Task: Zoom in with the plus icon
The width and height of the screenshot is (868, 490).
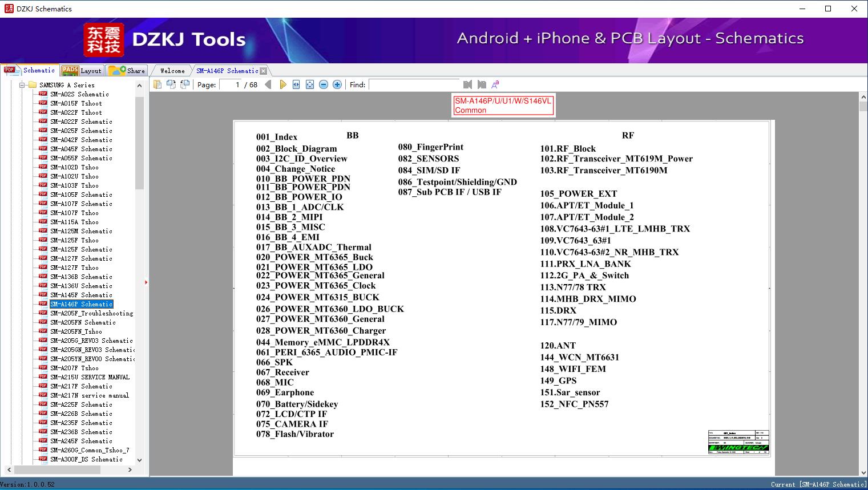Action: pyautogui.click(x=337, y=84)
